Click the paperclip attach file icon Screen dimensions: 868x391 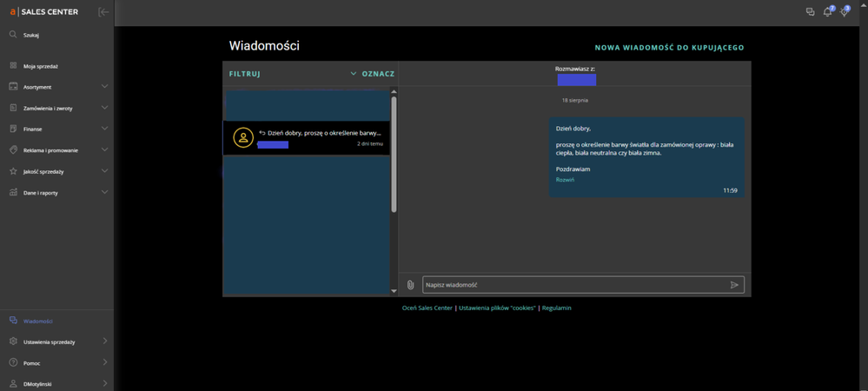(x=411, y=285)
